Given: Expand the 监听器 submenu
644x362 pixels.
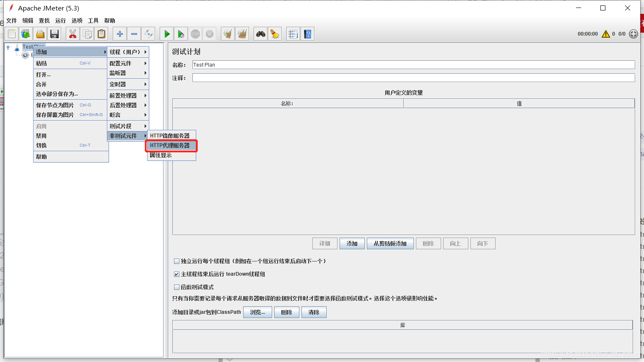Looking at the screenshot, I should [128, 73].
